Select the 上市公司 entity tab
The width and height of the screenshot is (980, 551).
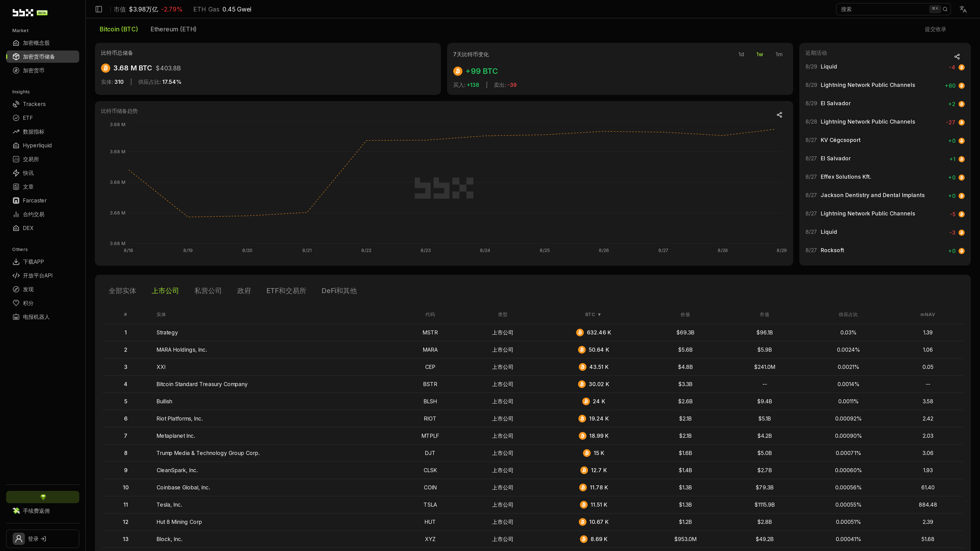pyautogui.click(x=165, y=291)
